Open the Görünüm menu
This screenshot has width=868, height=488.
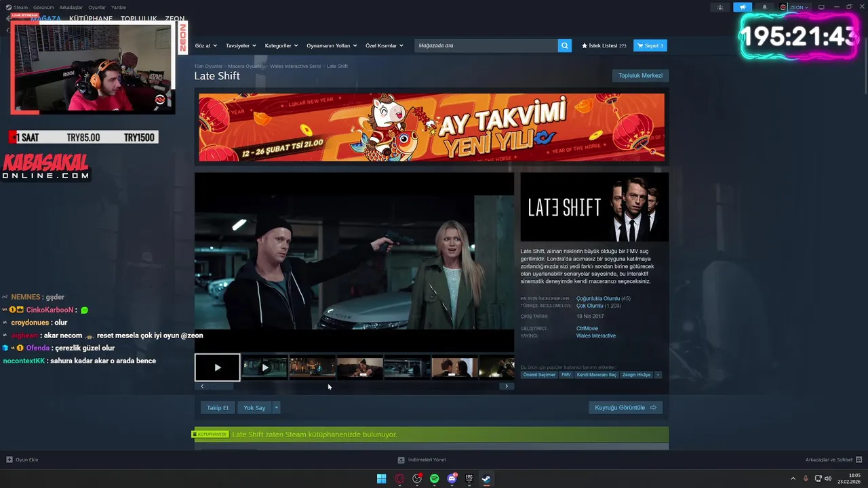click(43, 7)
